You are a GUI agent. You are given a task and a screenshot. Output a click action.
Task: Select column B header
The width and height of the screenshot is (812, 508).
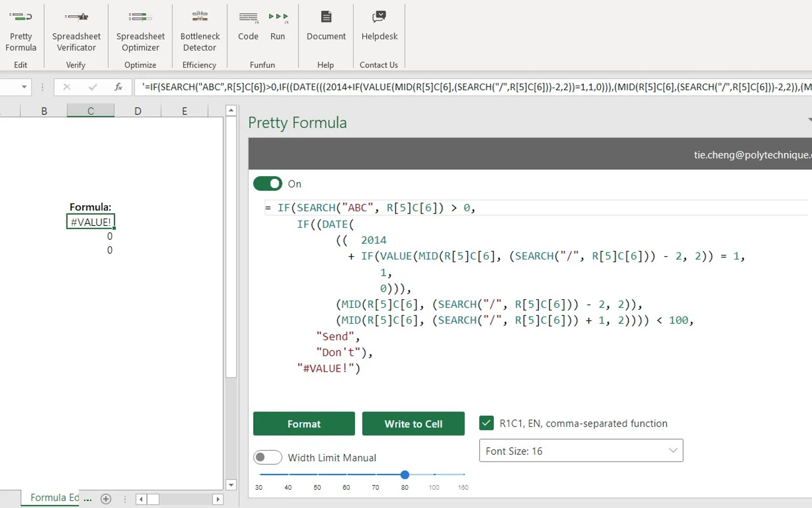click(44, 111)
